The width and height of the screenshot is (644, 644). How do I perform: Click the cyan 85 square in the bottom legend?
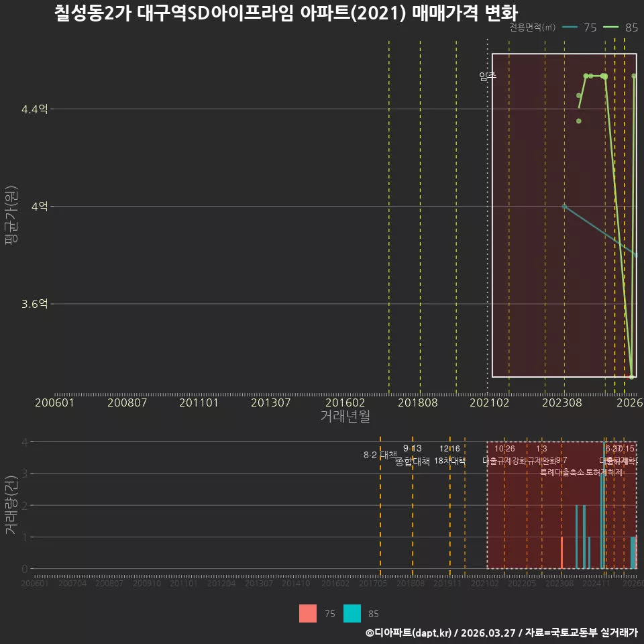coord(352,614)
